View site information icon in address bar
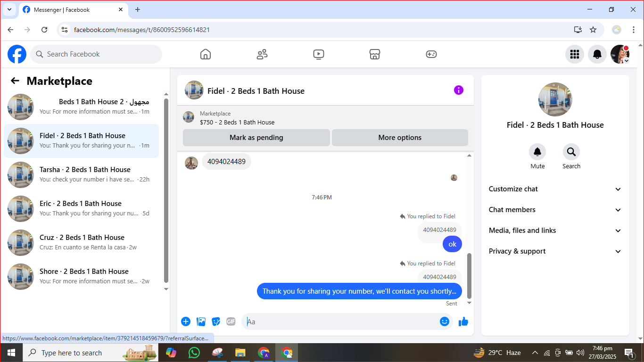Screen dimensions: 644x362 tap(65, 30)
